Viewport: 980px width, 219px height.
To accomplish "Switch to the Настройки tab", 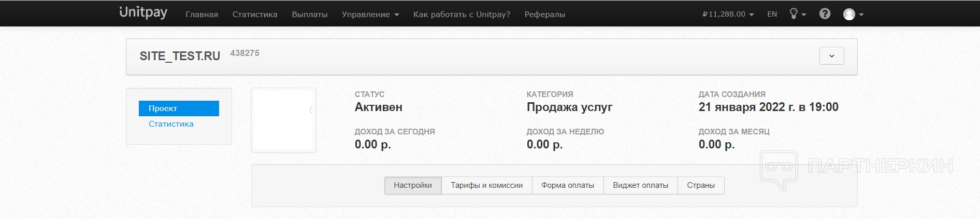I will click(x=413, y=185).
